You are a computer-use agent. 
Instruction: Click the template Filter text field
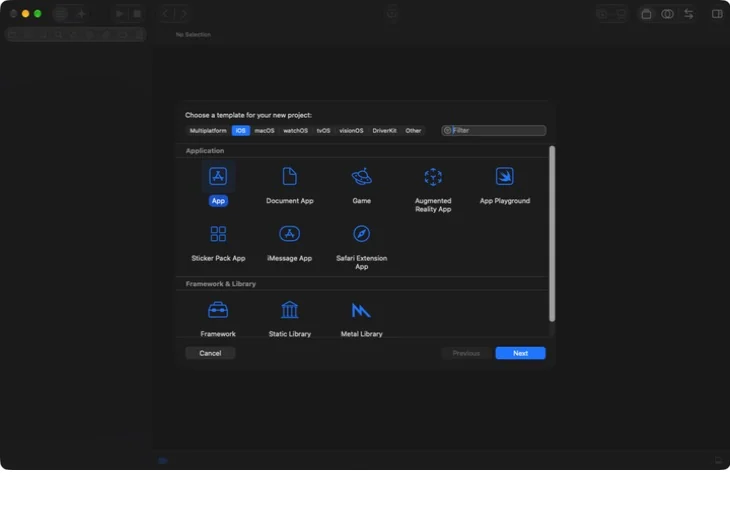tap(493, 130)
